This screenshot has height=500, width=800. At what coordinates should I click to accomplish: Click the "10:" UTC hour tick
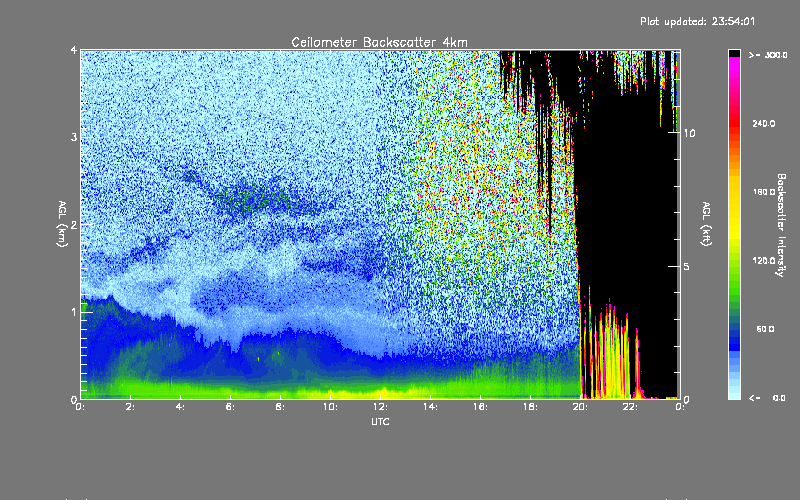pyautogui.click(x=330, y=407)
